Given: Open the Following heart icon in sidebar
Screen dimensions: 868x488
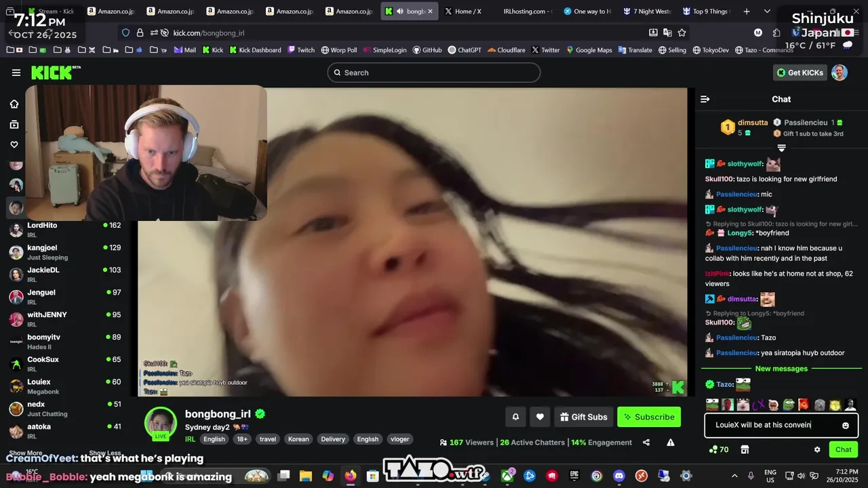Looking at the screenshot, I should tap(14, 144).
